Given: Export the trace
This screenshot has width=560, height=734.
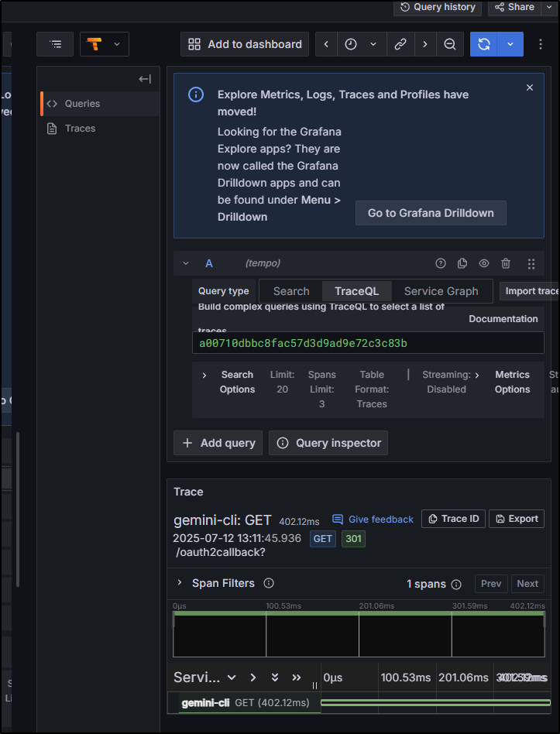Looking at the screenshot, I should 517,519.
